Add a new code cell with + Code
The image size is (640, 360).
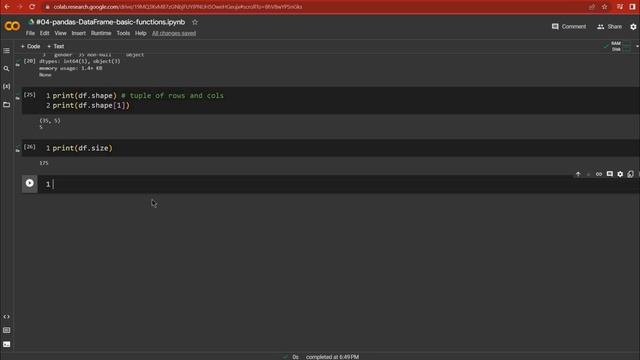(30, 47)
